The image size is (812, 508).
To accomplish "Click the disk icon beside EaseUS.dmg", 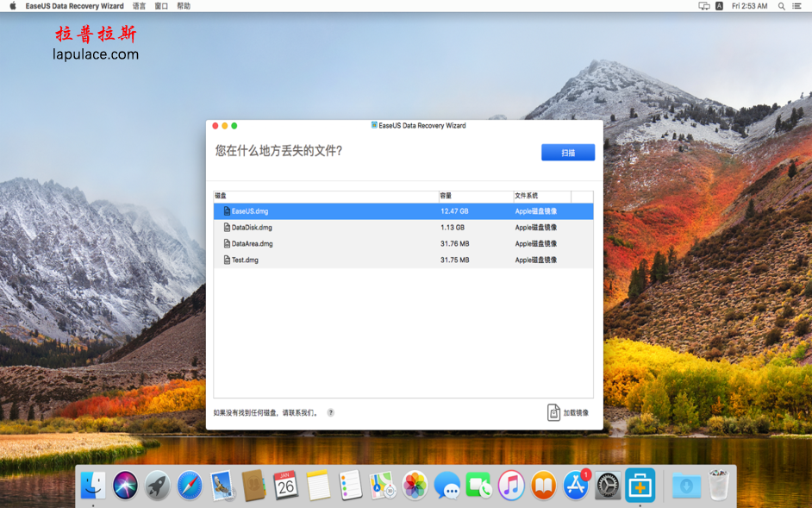I will pos(224,210).
